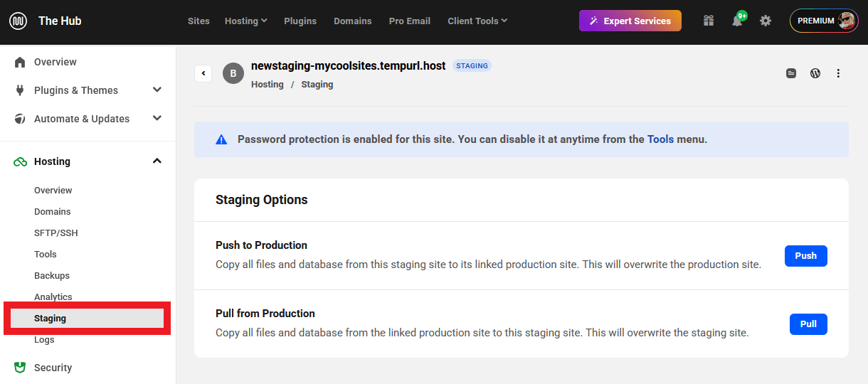868x384 pixels.
Task: Open the three-dot more options menu
Action: 838,73
